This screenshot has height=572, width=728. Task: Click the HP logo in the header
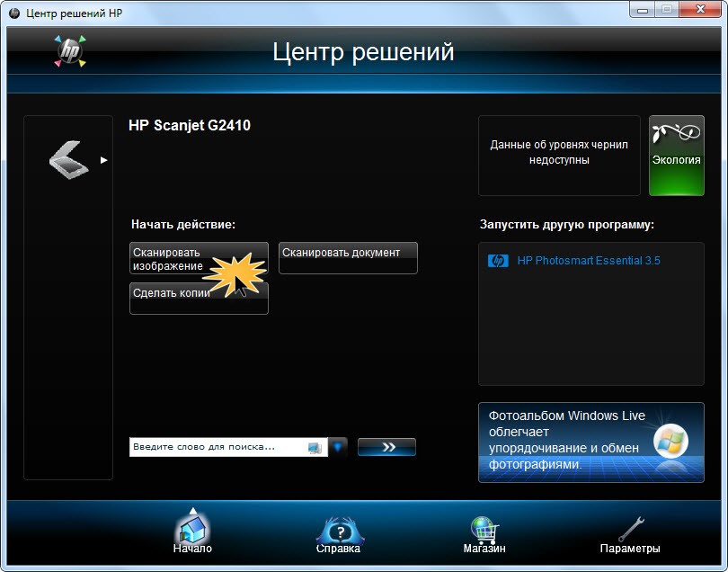(x=70, y=51)
